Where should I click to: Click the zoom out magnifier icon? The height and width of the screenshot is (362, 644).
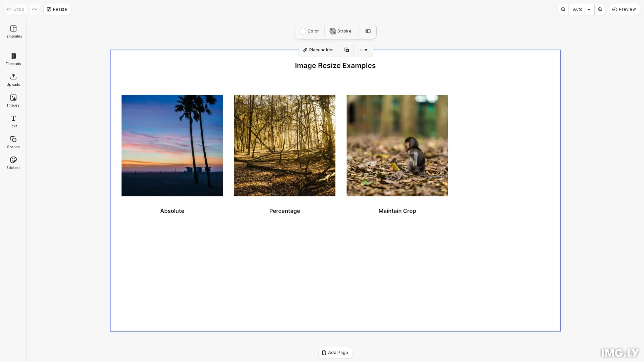pos(563,9)
